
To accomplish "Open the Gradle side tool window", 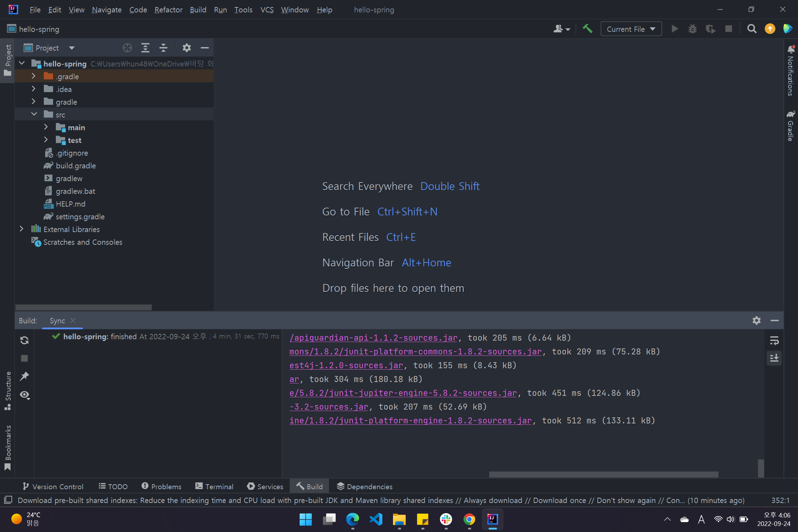I will pos(790,126).
